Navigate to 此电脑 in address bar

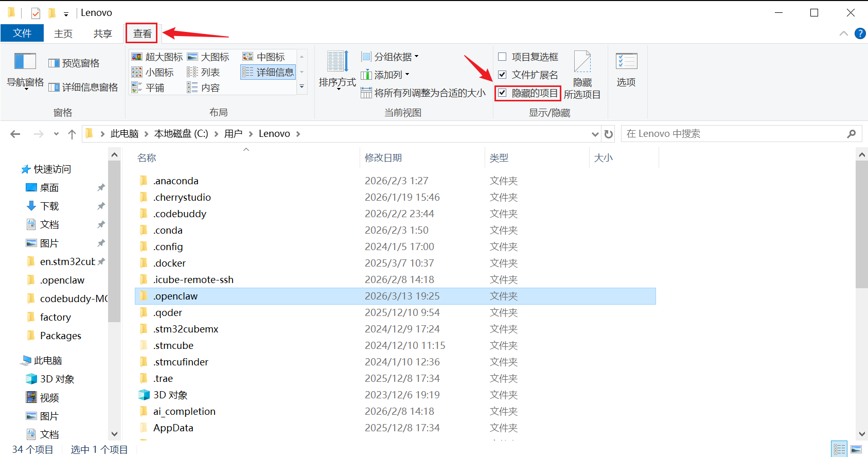125,134
